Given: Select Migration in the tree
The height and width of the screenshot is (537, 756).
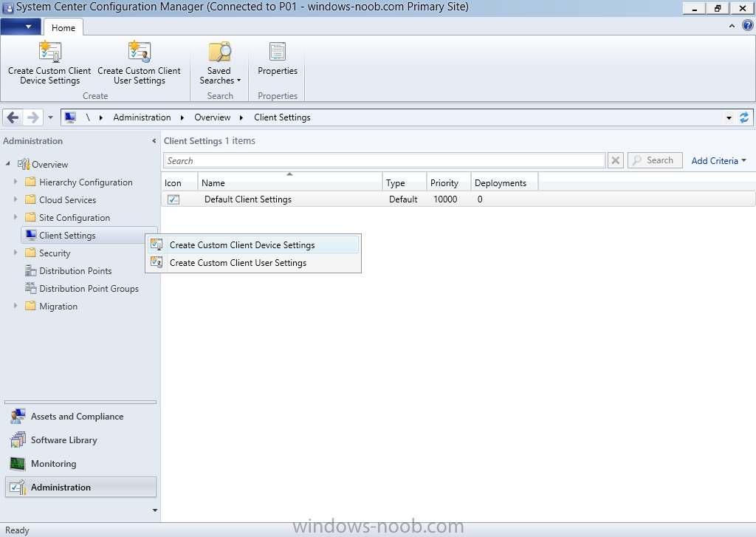Looking at the screenshot, I should tap(58, 307).
